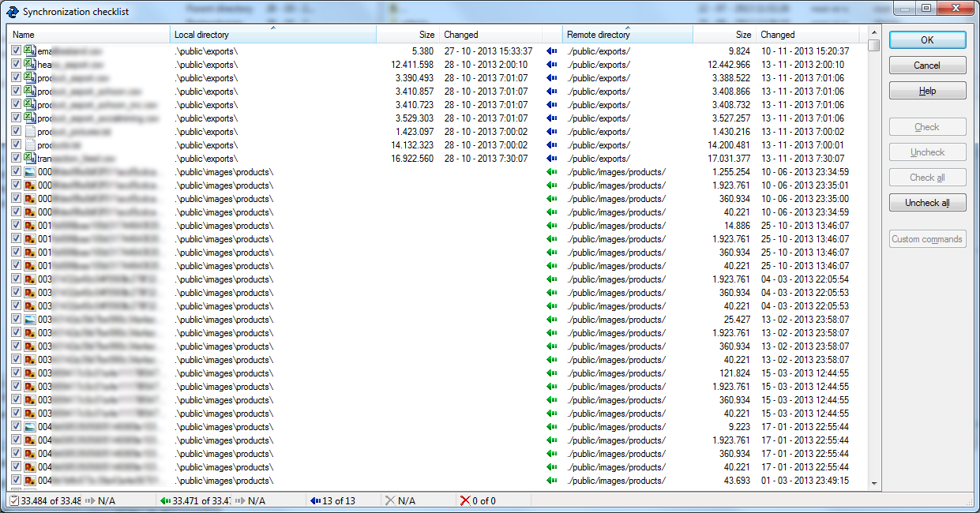Select the Cancel button
The height and width of the screenshot is (513, 980).
(x=927, y=65)
